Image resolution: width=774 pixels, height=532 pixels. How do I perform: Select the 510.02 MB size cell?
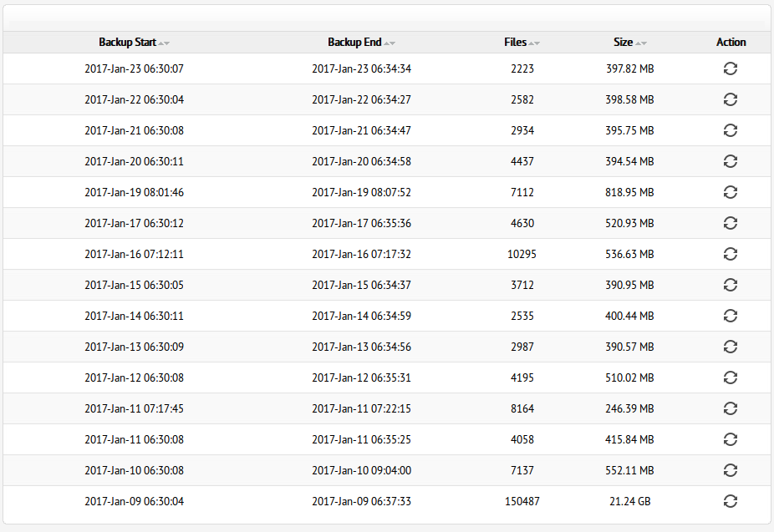pos(630,377)
